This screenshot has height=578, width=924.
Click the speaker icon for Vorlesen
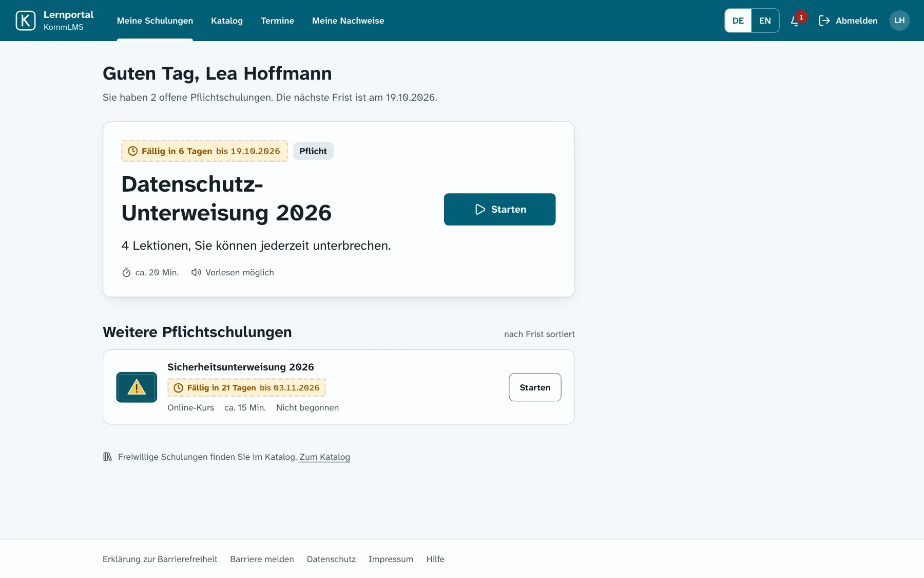(x=196, y=272)
